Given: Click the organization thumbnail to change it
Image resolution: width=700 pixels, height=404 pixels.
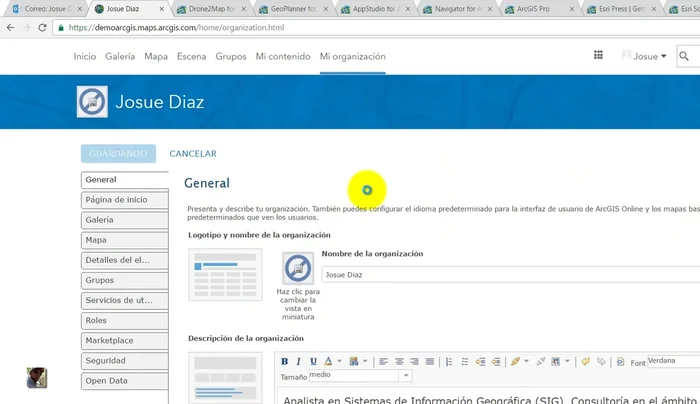Looking at the screenshot, I should click(x=298, y=268).
